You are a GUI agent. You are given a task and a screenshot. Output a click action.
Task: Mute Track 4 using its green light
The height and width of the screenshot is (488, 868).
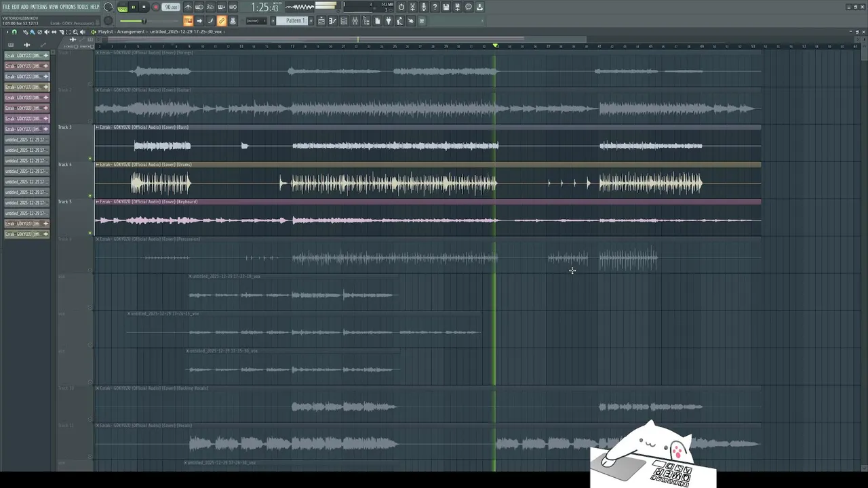point(90,196)
